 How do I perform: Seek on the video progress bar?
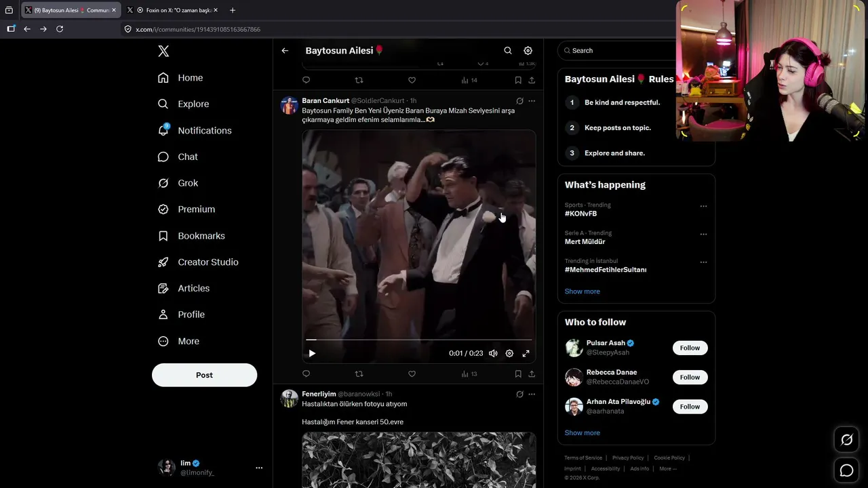[418, 340]
